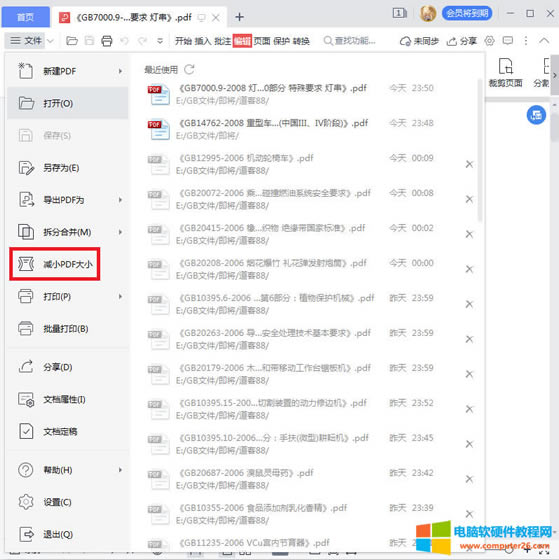Select Reduce PDF size (减小PDF大小) option
Image resolution: width=559 pixels, height=560 pixels.
[x=55, y=264]
